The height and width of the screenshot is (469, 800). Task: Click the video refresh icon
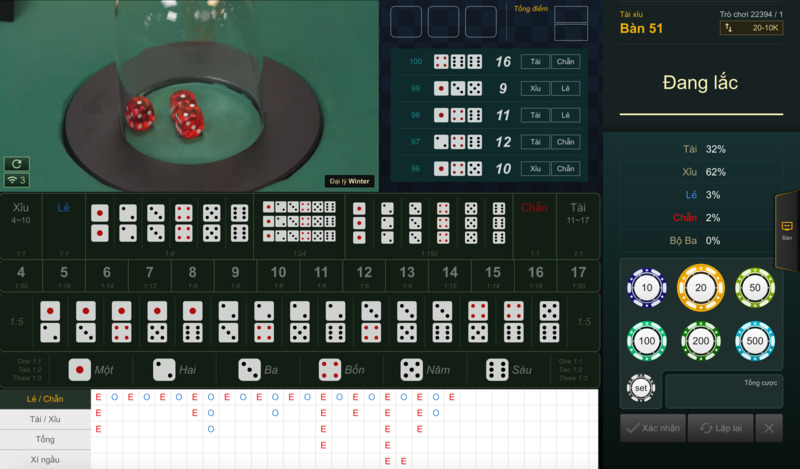16,164
